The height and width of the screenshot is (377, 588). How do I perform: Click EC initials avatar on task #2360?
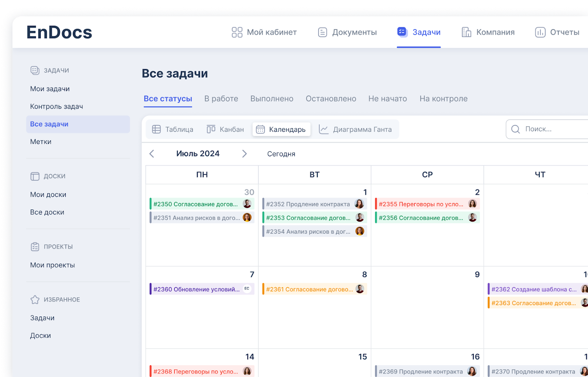[x=247, y=288]
